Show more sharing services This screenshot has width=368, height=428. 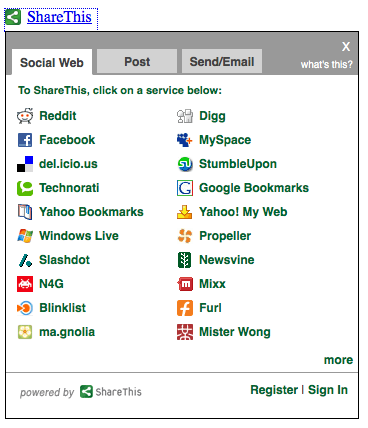338,360
